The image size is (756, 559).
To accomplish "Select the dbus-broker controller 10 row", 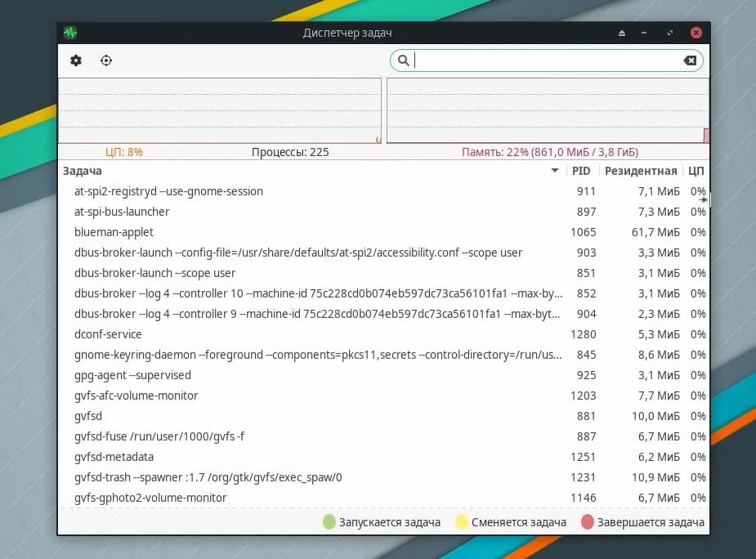I will (383, 293).
